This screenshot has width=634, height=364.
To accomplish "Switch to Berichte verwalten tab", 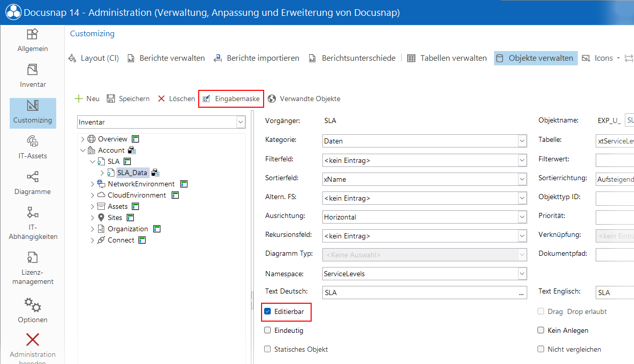I will tap(166, 58).
